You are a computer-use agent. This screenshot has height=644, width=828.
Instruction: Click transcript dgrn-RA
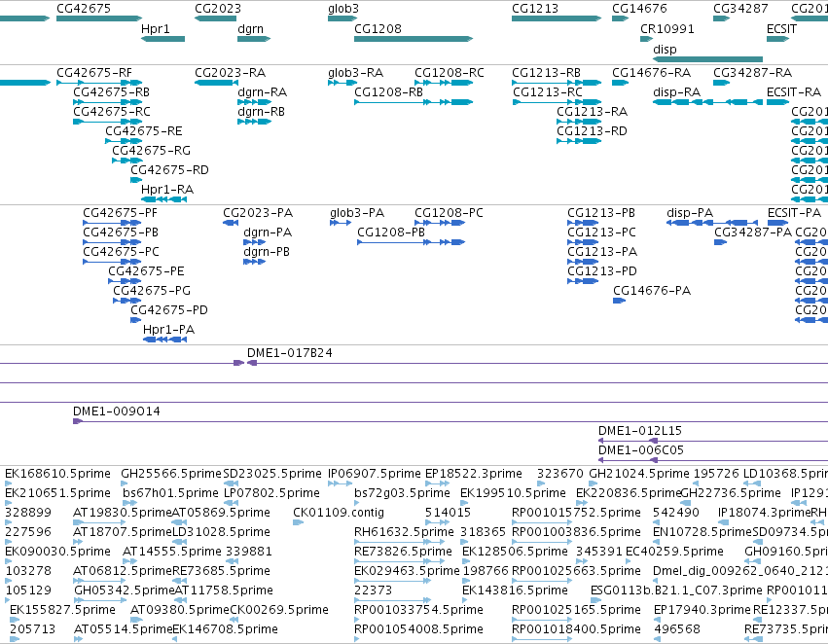coord(263,92)
